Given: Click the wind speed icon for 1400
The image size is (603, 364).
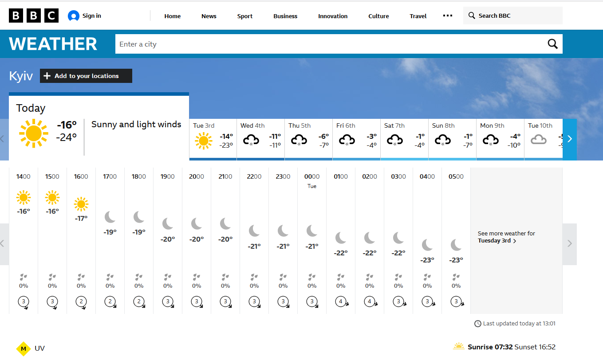Looking at the screenshot, I should tap(24, 302).
